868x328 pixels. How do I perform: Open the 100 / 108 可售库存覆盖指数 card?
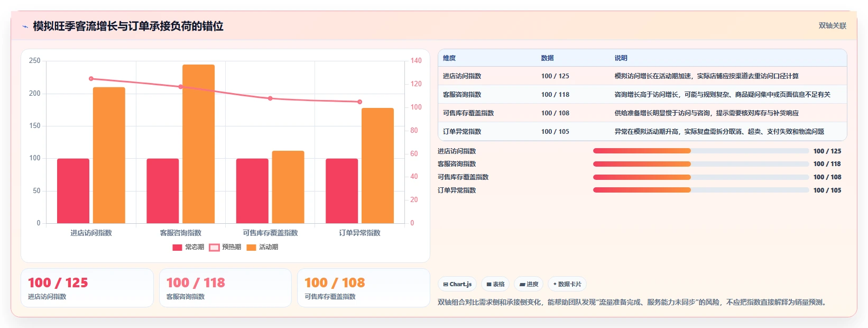pyautogui.click(x=364, y=288)
